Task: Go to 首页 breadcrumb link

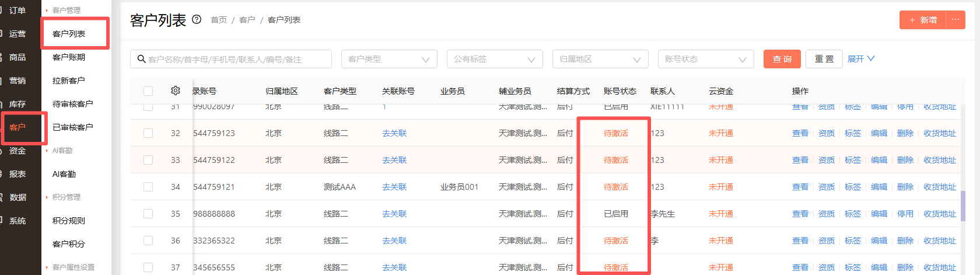Action: tap(219, 20)
